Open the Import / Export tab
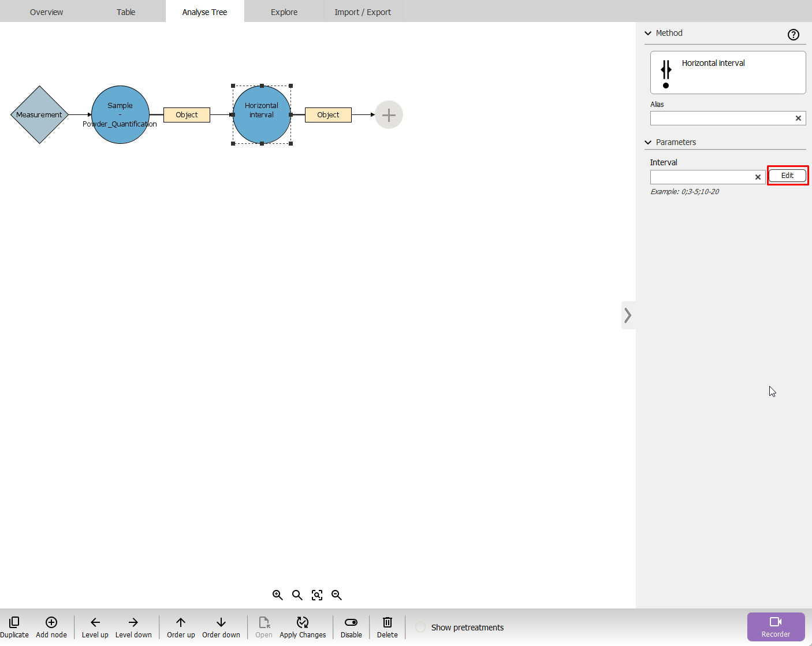 click(363, 12)
